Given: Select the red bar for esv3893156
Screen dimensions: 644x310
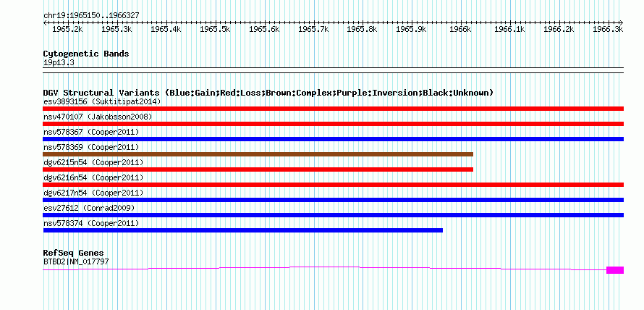Looking at the screenshot, I should (x=333, y=109).
